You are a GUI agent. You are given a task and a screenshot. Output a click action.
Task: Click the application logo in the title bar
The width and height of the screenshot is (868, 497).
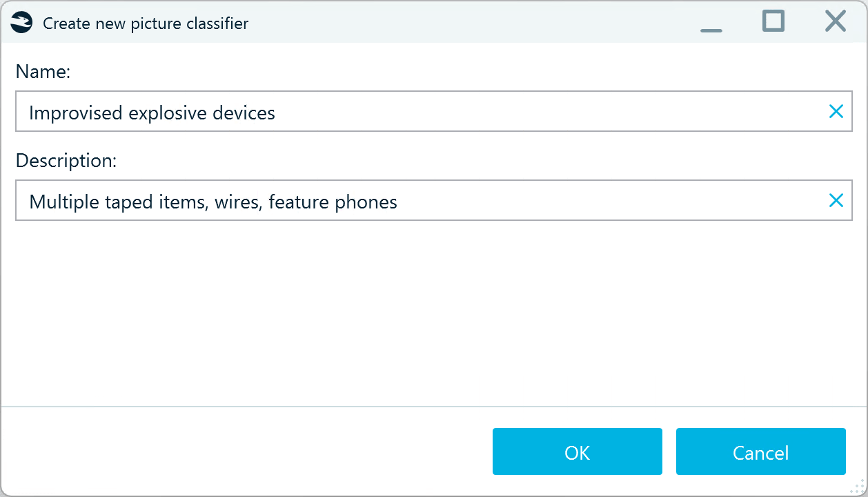21,21
